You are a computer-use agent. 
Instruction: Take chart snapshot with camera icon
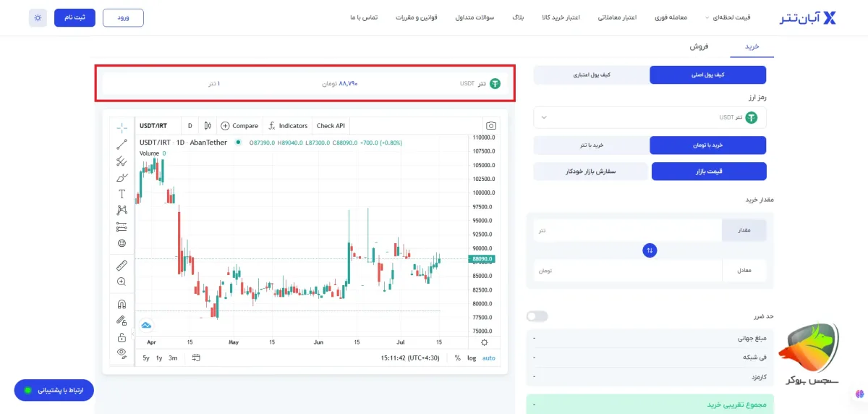click(491, 126)
